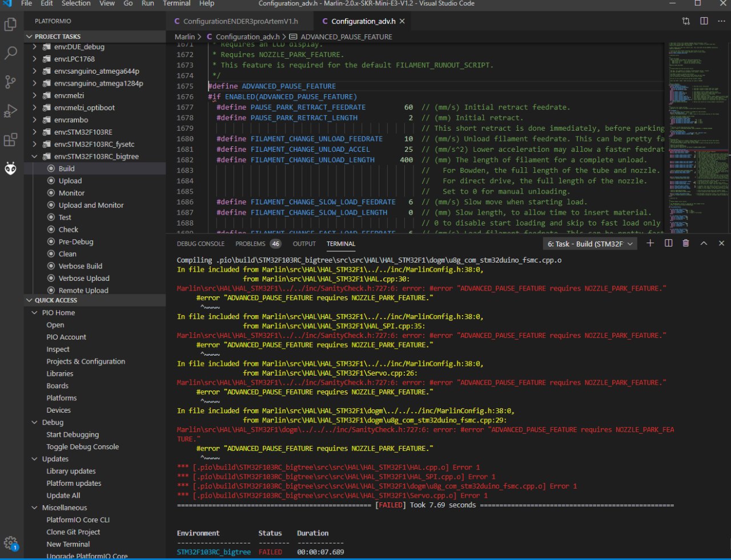Run the Test task
This screenshot has width=731, height=560.
click(65, 217)
